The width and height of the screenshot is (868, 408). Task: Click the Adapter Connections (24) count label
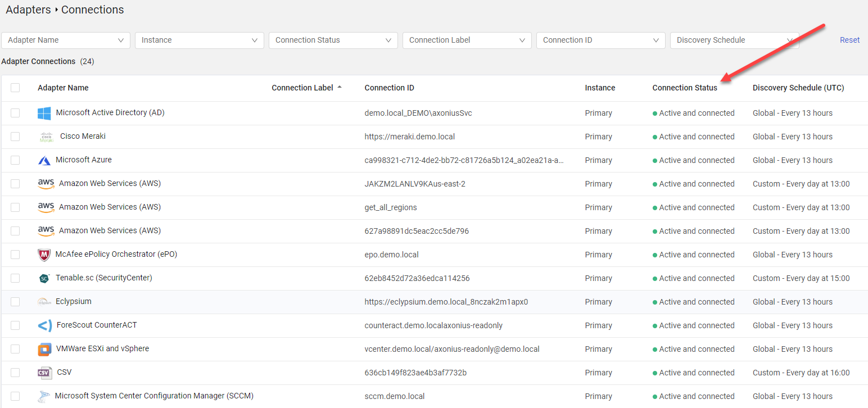(48, 61)
